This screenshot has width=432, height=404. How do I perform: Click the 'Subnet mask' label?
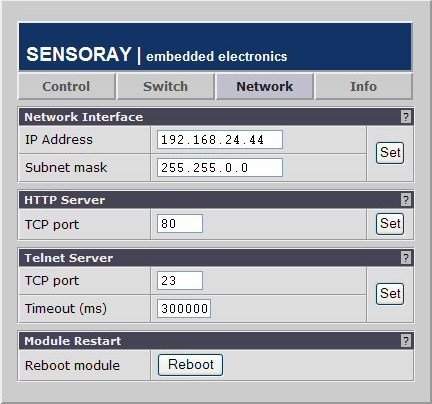tap(66, 167)
